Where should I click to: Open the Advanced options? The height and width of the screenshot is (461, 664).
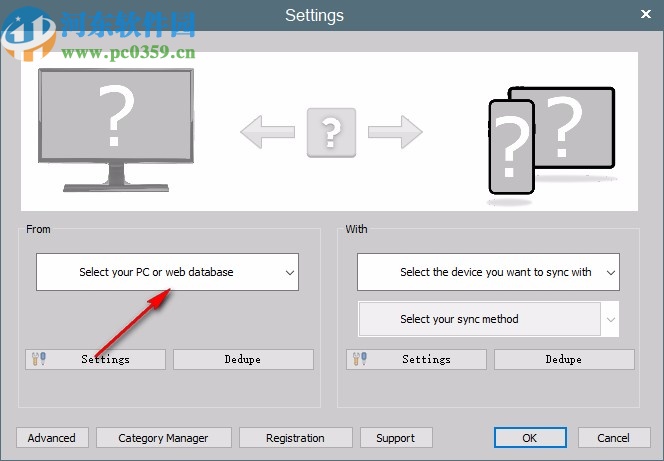(x=52, y=438)
